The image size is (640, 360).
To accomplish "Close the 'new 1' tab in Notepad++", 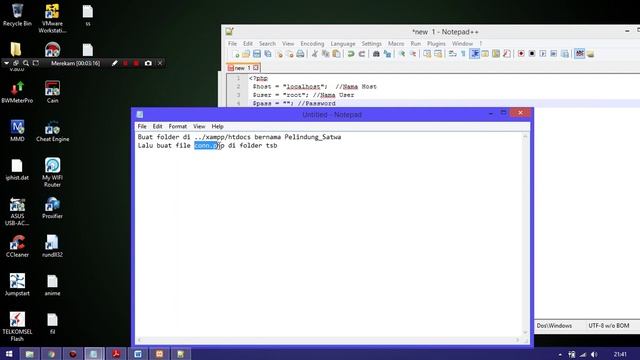I will tap(256, 68).
